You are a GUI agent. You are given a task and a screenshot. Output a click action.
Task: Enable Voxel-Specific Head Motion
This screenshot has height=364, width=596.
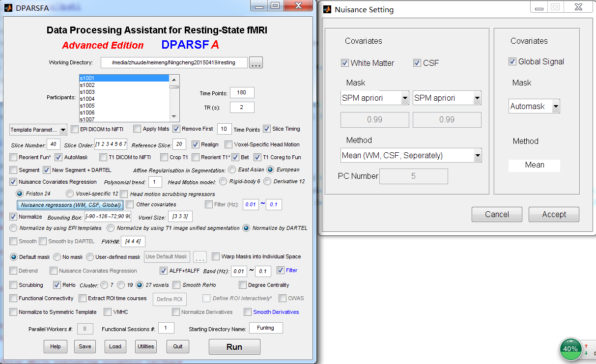coord(228,144)
